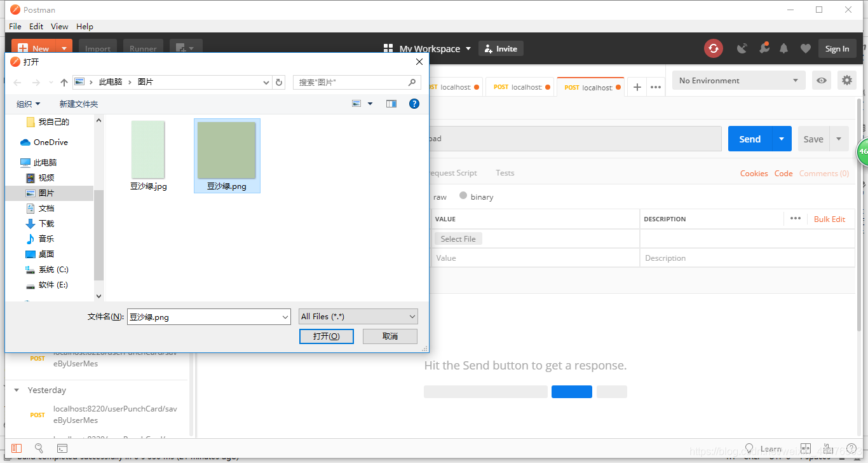Open the satellite capture requests icon

click(x=742, y=48)
